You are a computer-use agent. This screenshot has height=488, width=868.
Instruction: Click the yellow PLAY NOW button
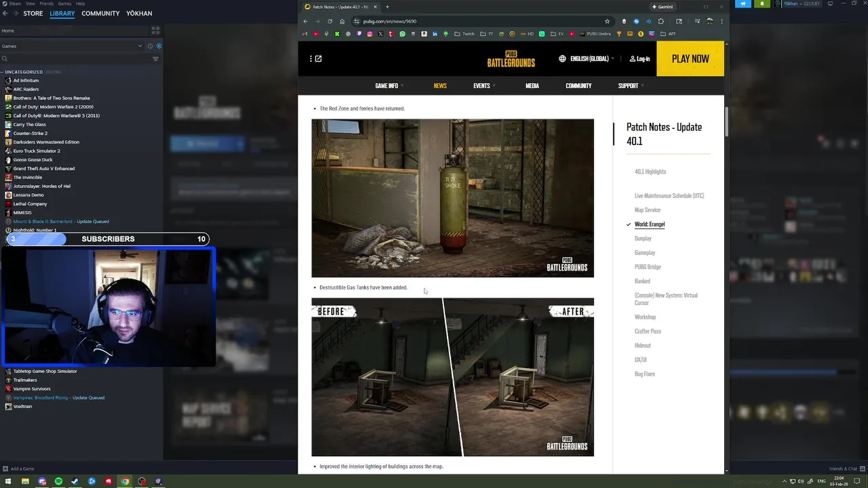[x=690, y=59]
